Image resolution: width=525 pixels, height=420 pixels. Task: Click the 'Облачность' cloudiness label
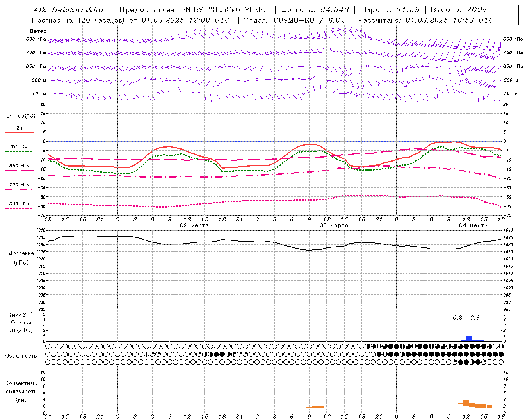21,356
